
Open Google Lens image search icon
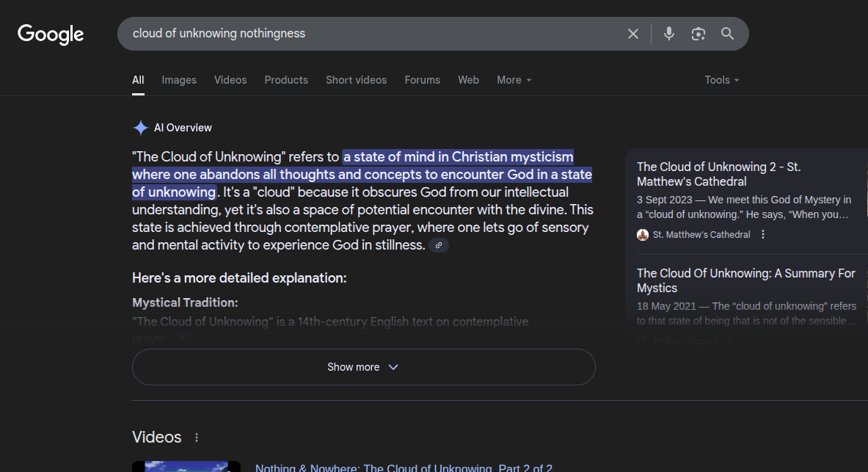pos(699,34)
